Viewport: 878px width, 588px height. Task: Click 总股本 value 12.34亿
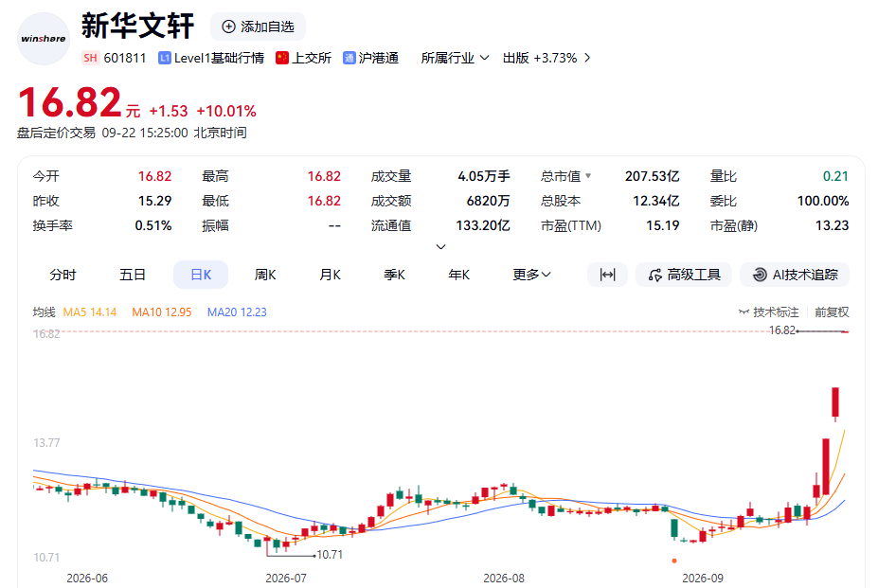656,201
